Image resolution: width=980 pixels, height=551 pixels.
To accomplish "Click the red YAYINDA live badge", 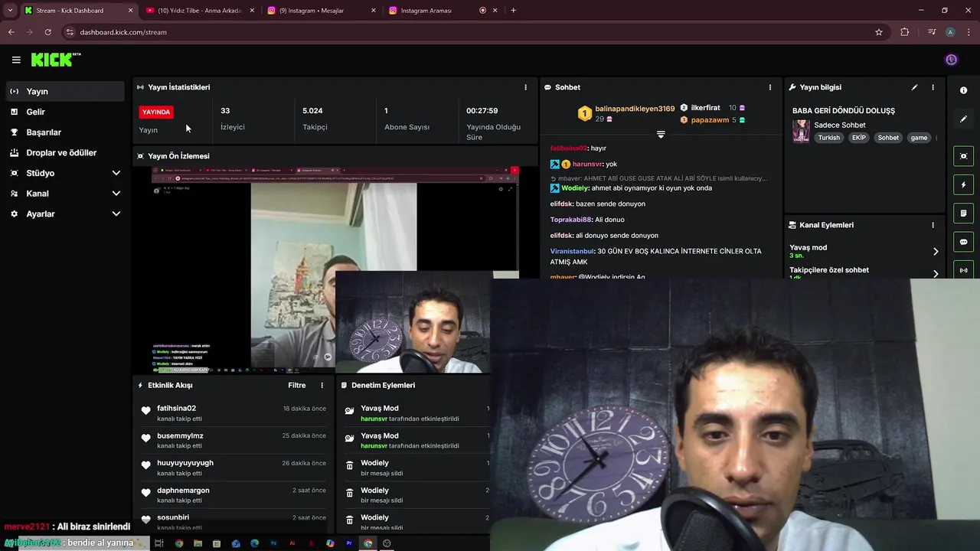I will tap(156, 112).
